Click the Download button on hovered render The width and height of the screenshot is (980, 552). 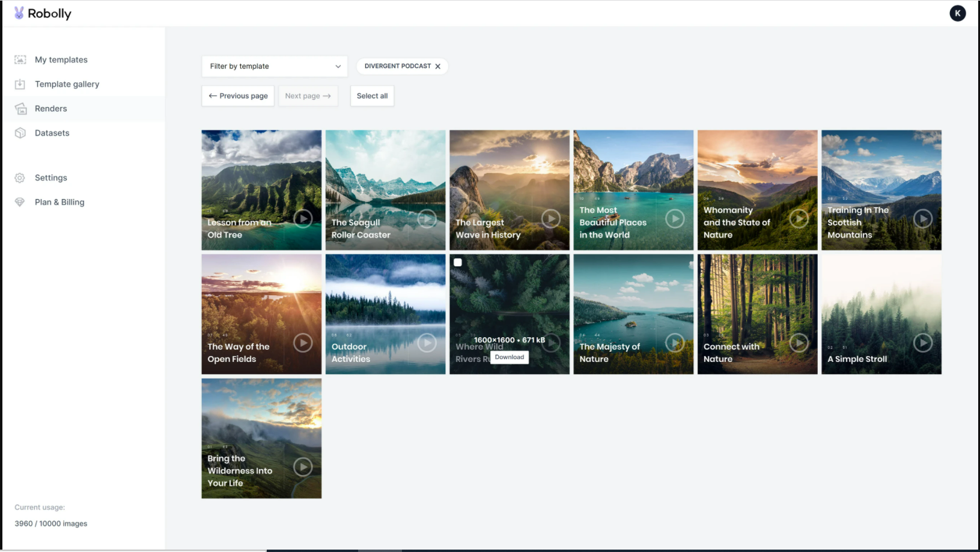pos(509,357)
